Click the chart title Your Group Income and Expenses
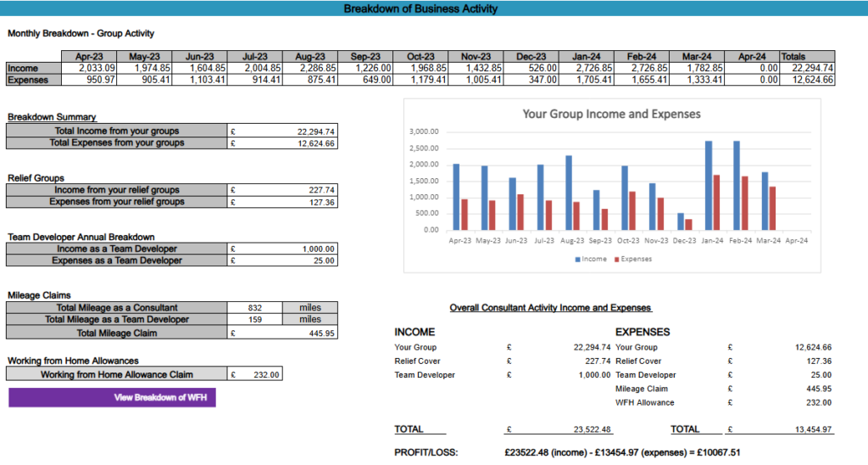This screenshot has width=868, height=465. pyautogui.click(x=612, y=115)
